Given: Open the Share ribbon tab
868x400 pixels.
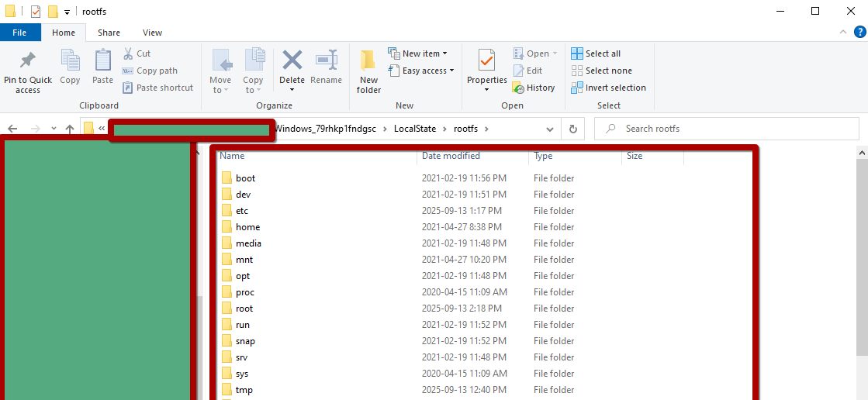Looking at the screenshot, I should (x=109, y=33).
